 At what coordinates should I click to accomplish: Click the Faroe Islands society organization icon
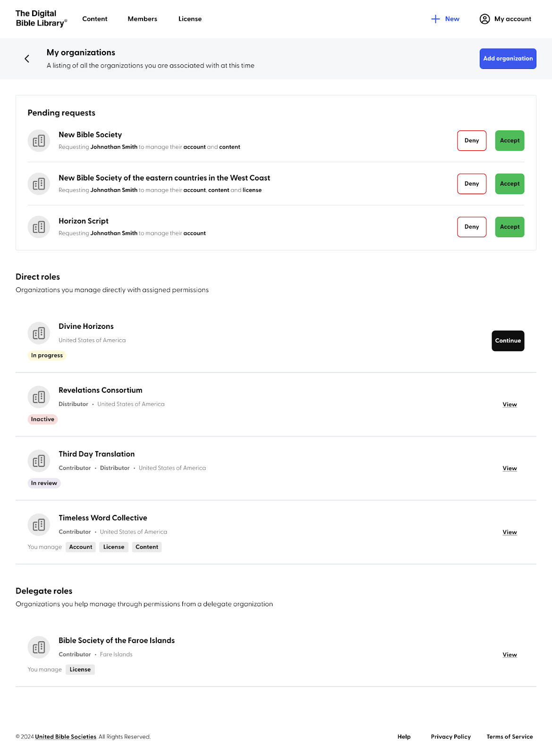click(39, 647)
